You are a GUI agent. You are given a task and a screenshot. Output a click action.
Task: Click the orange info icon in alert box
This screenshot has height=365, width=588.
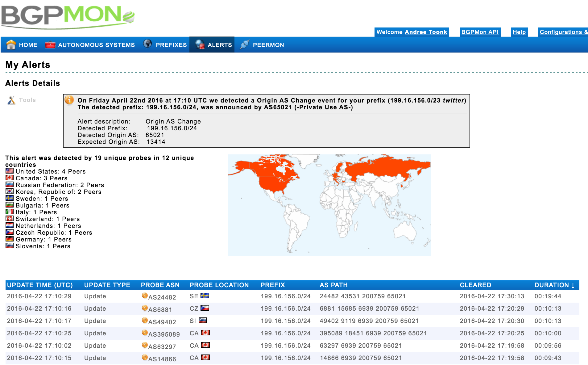(x=69, y=100)
